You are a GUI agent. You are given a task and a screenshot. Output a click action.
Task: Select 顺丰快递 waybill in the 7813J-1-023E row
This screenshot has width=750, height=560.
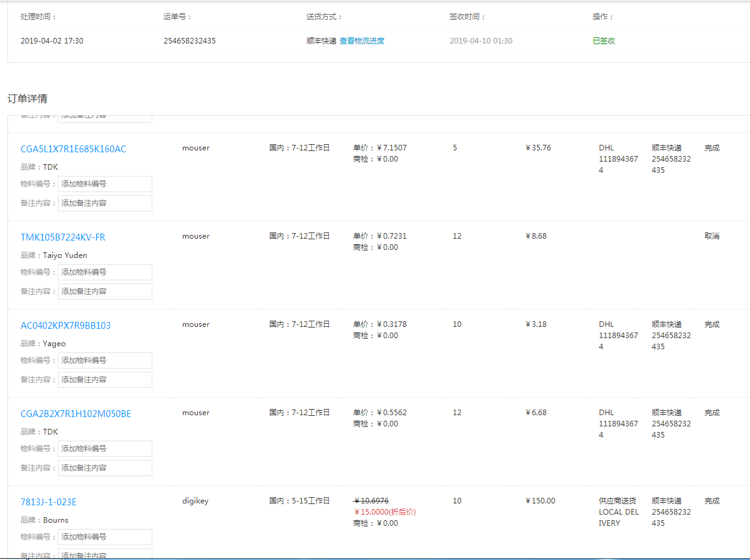point(671,512)
